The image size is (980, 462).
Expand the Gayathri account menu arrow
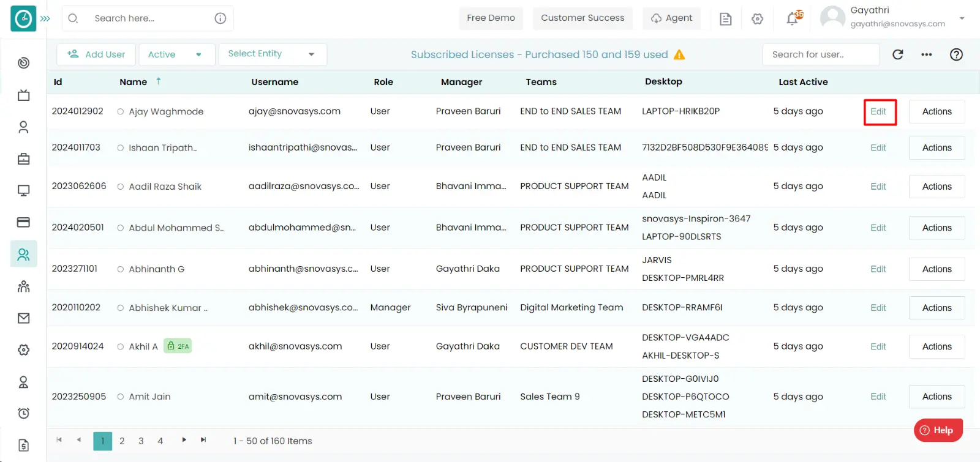coord(962,18)
